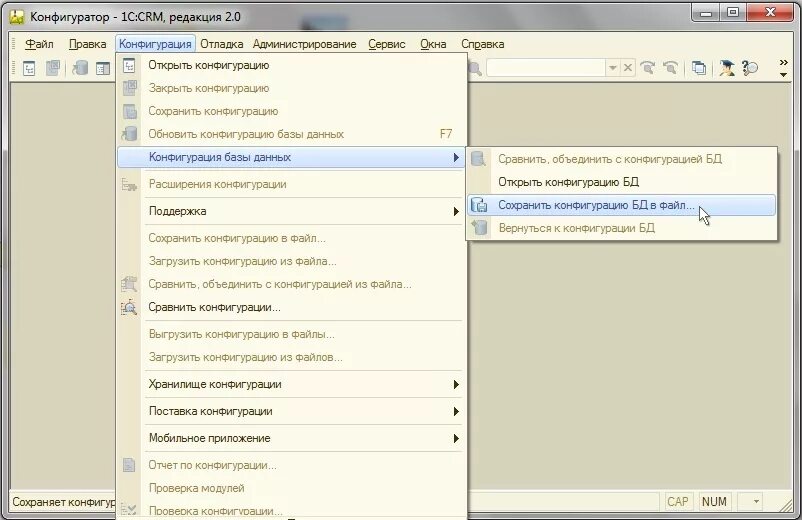Click icon beside Сохранить конфигурацию menu entry

(x=129, y=111)
